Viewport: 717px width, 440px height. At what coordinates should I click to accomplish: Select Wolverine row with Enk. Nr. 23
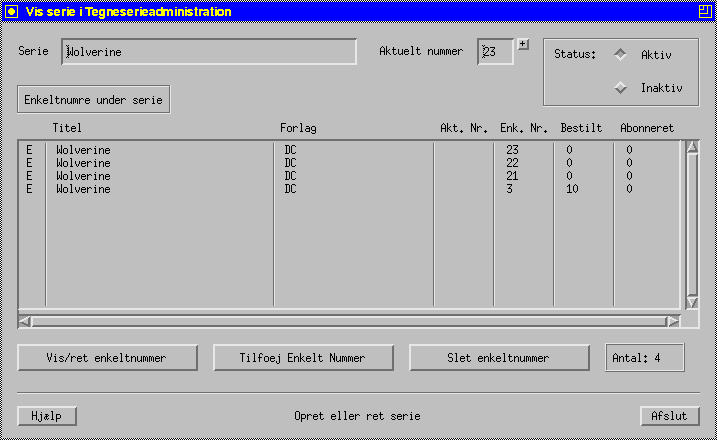point(350,150)
